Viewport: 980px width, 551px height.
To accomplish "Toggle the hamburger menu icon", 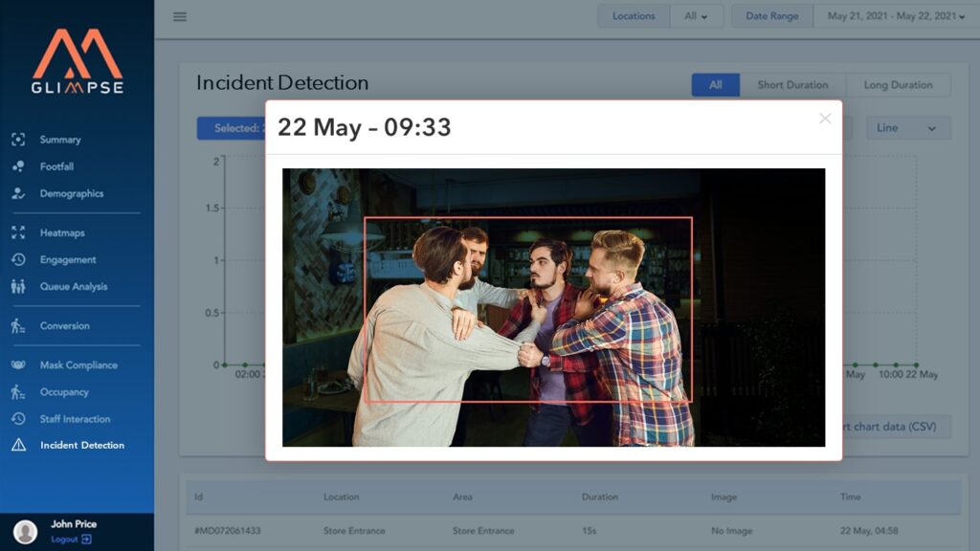I will (x=180, y=16).
